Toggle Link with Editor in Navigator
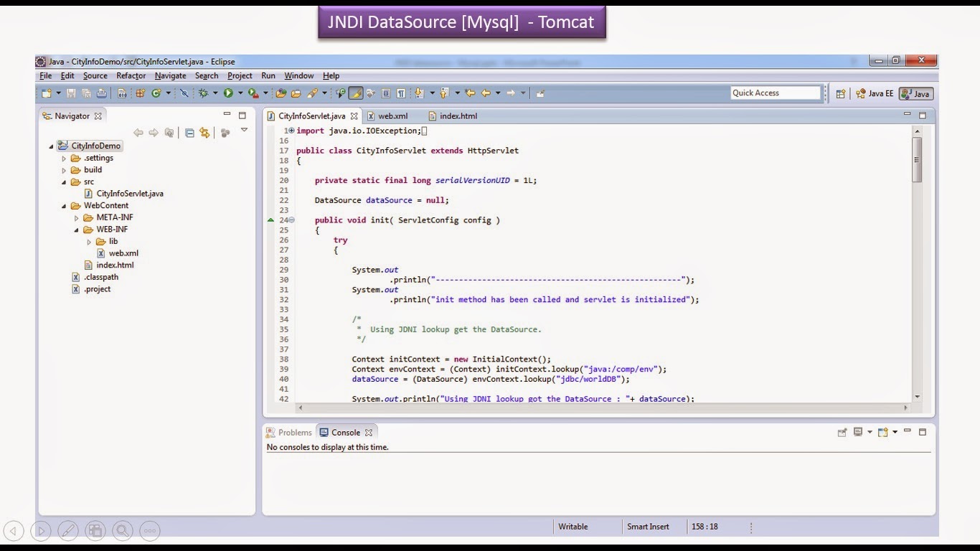The image size is (980, 551). (x=204, y=133)
